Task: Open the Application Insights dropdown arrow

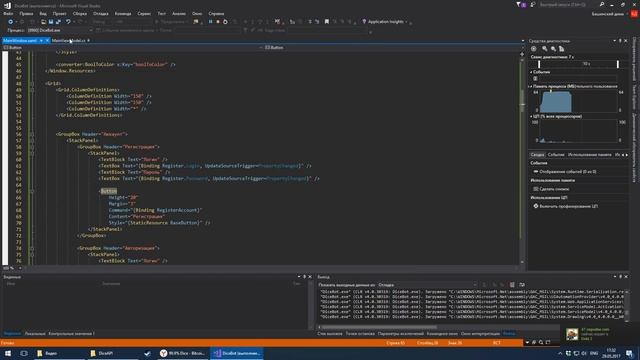Action: click(406, 22)
